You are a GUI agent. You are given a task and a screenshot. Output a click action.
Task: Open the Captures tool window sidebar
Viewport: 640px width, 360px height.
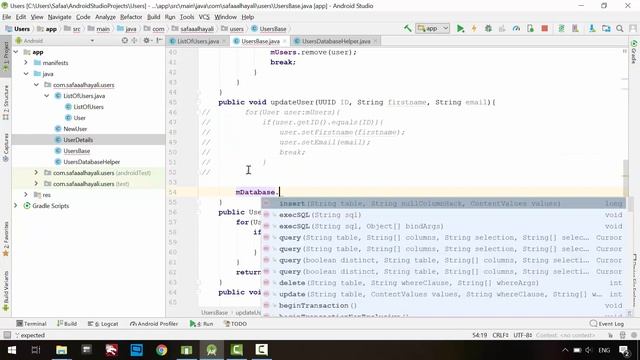(6, 147)
